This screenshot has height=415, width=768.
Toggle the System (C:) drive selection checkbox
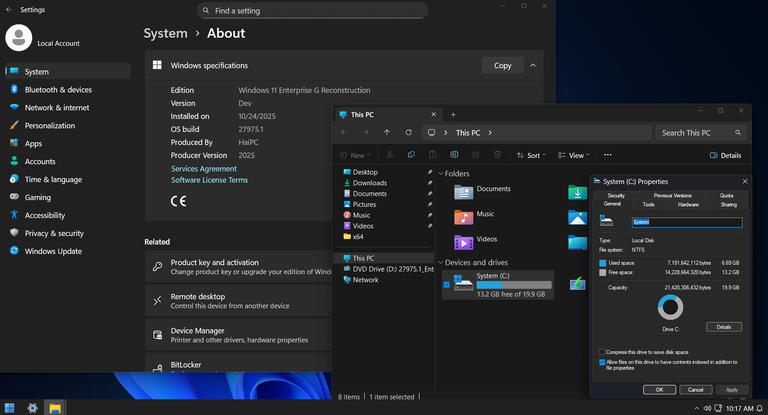click(446, 284)
